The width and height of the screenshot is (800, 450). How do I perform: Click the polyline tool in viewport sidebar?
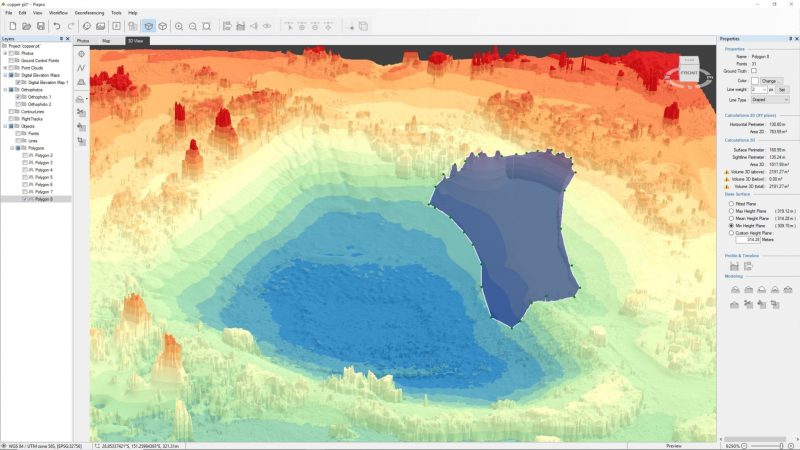(x=81, y=67)
